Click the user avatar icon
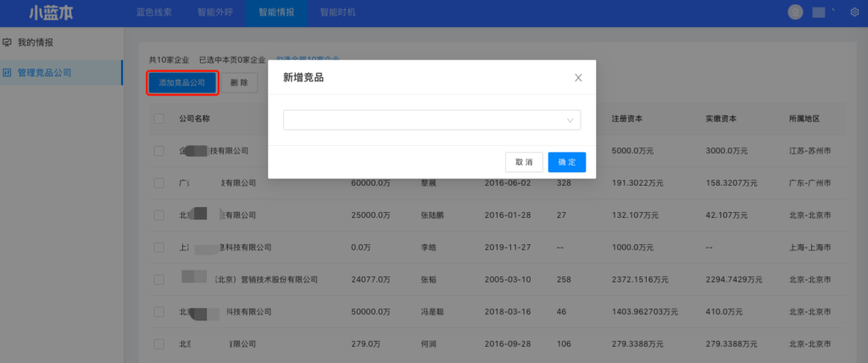The width and height of the screenshot is (868, 363). (x=795, y=12)
